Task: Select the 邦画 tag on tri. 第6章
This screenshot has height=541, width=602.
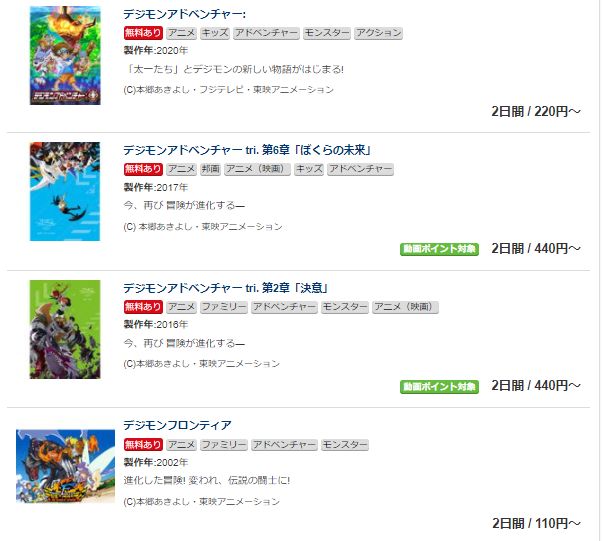Action: (x=210, y=169)
